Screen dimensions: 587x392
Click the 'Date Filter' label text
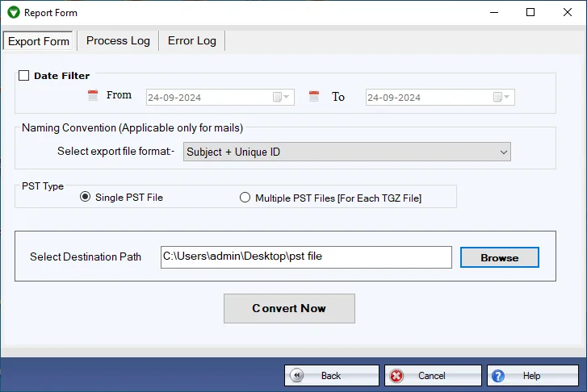pyautogui.click(x=62, y=76)
